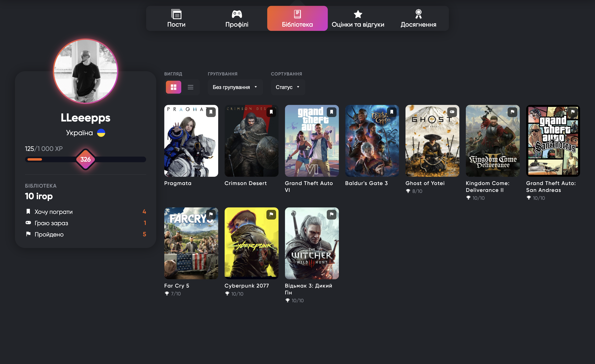Open the Пости tab
This screenshot has height=364, width=595.
tap(176, 18)
